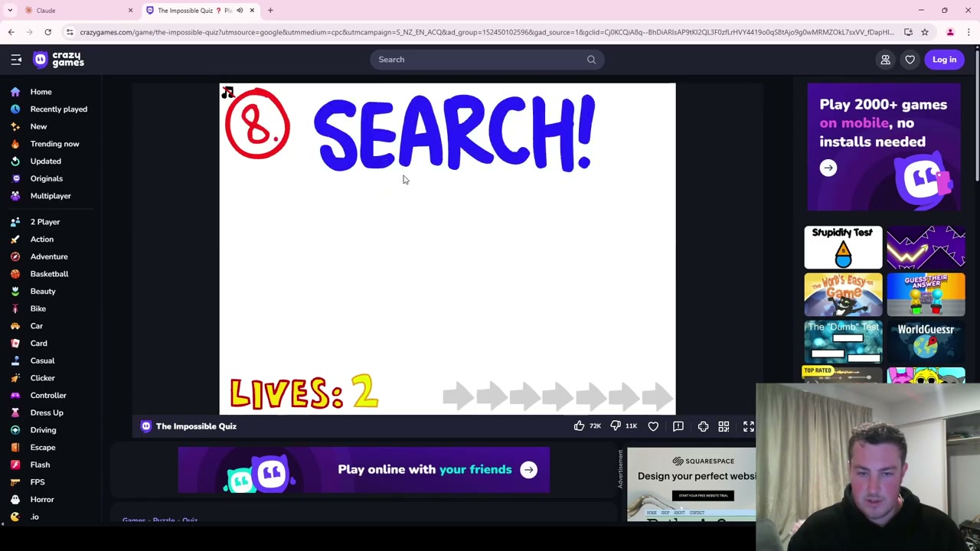Switch to the Claude tab
980x551 pixels.
tap(77, 11)
